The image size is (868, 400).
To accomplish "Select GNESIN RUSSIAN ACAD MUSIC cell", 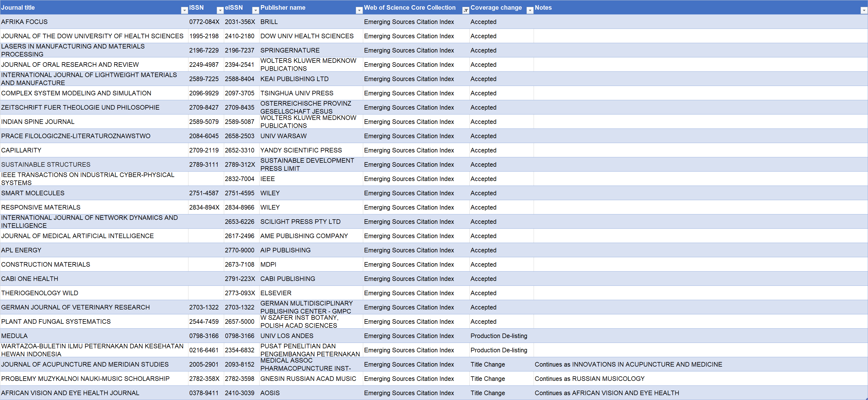I will point(311,378).
